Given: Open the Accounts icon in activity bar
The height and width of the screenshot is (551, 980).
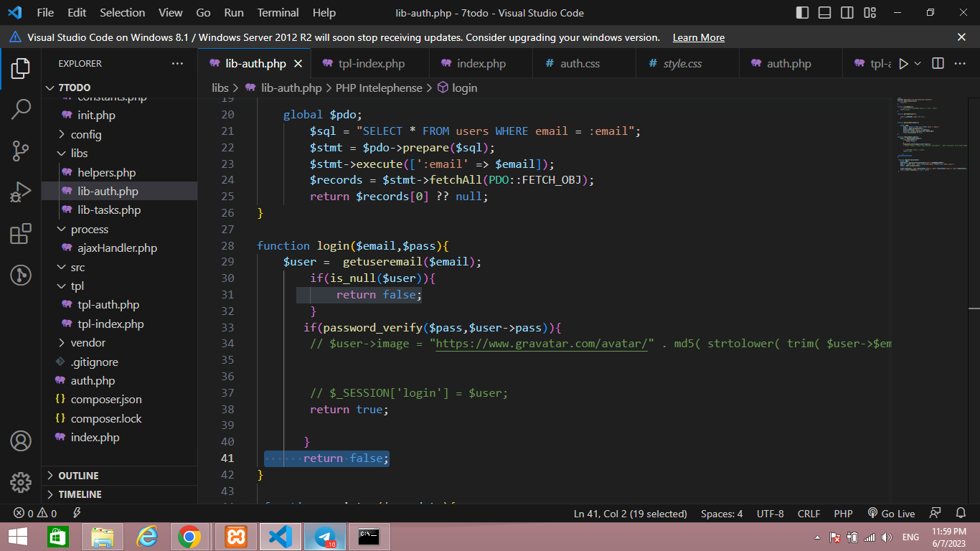Looking at the screenshot, I should point(21,441).
